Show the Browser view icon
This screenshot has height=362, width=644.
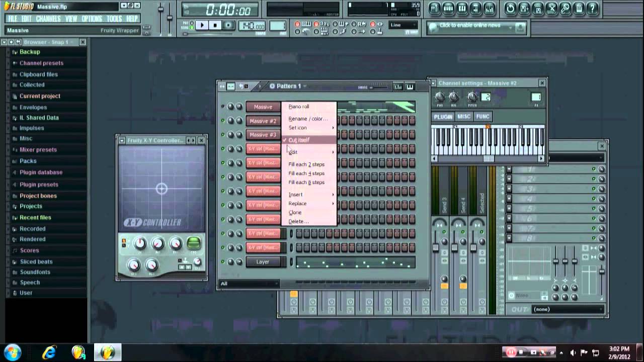pos(475,9)
